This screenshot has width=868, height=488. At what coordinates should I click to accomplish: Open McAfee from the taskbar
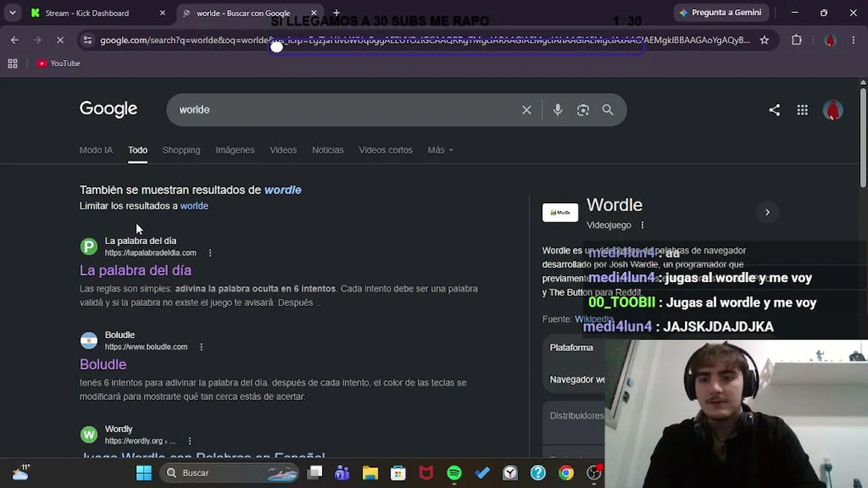pyautogui.click(x=426, y=472)
